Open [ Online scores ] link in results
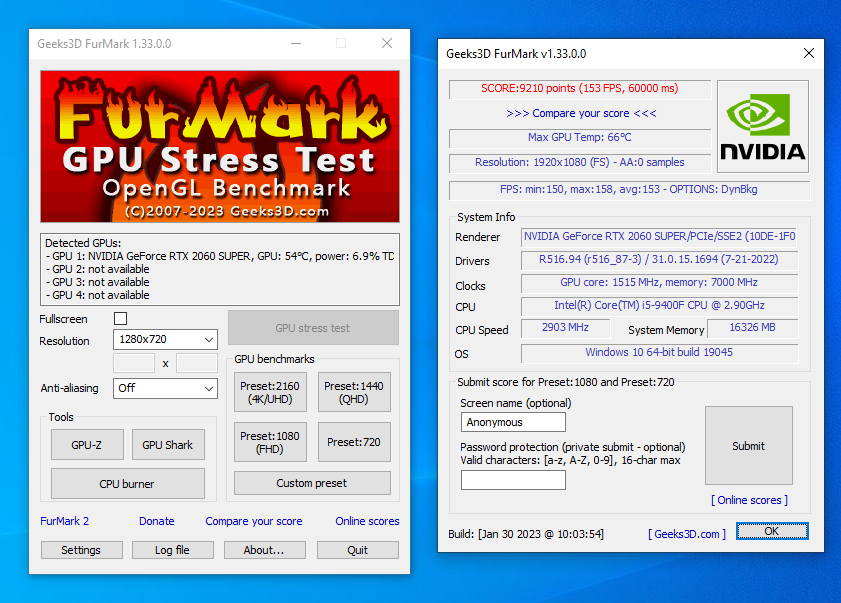Viewport: 841px width, 603px height. click(749, 500)
